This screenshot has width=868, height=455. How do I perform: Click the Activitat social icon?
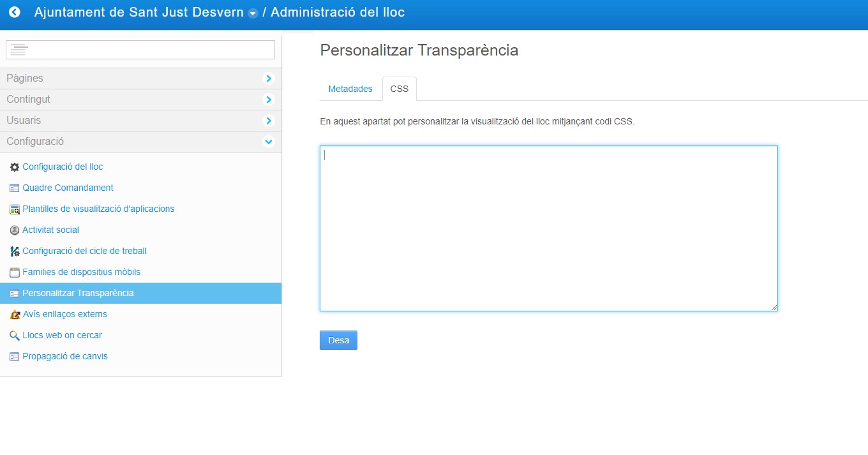[15, 230]
